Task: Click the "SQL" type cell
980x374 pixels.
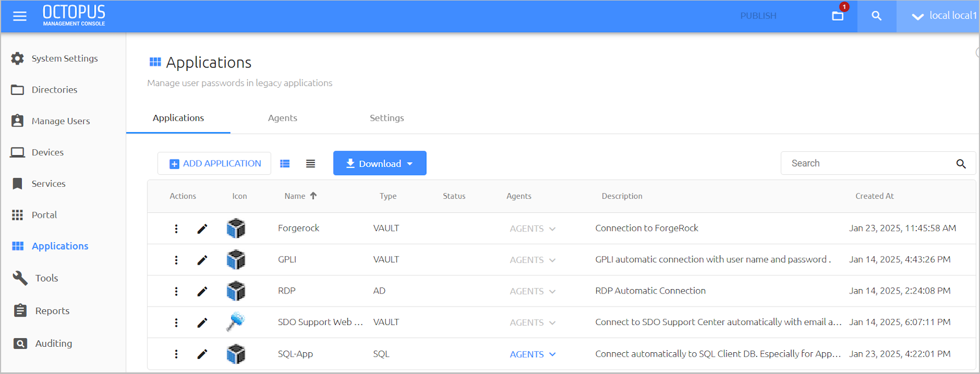Action: point(381,354)
